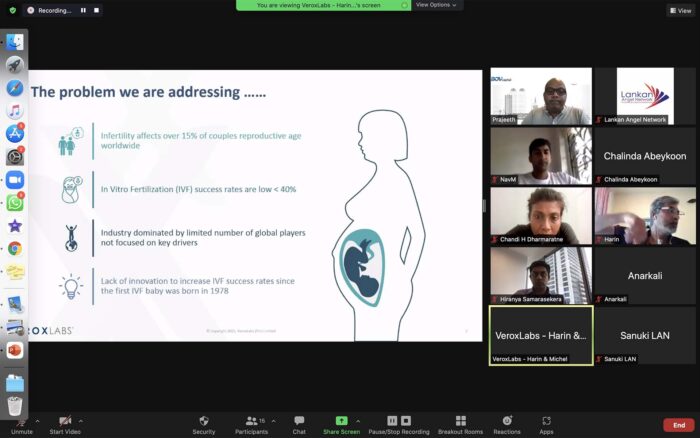
Task: Select the Lankan Angel Network video tile
Action: 644,96
